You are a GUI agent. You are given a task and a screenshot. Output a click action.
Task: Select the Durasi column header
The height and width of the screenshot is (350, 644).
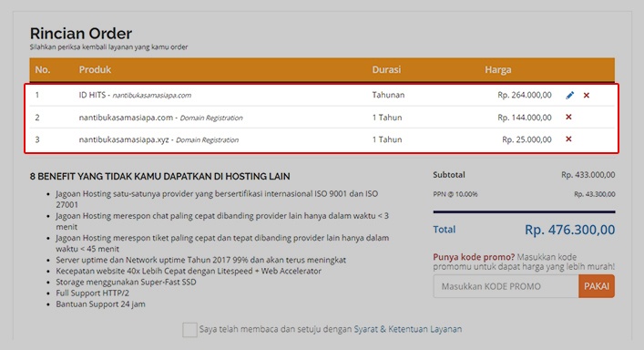pos(386,69)
